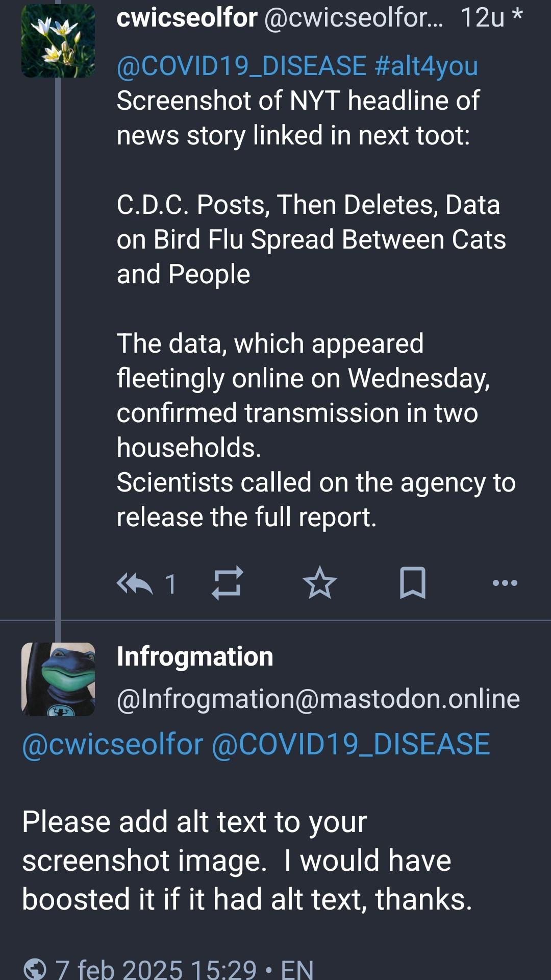This screenshot has width=551, height=980.
Task: Bookmark cwicseolfor's post
Action: [x=412, y=582]
